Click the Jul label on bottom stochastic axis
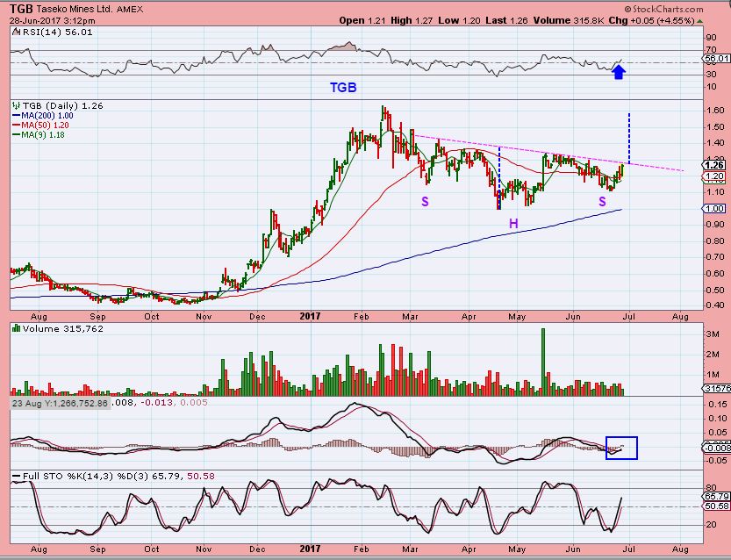731x560 pixels. coord(629,549)
